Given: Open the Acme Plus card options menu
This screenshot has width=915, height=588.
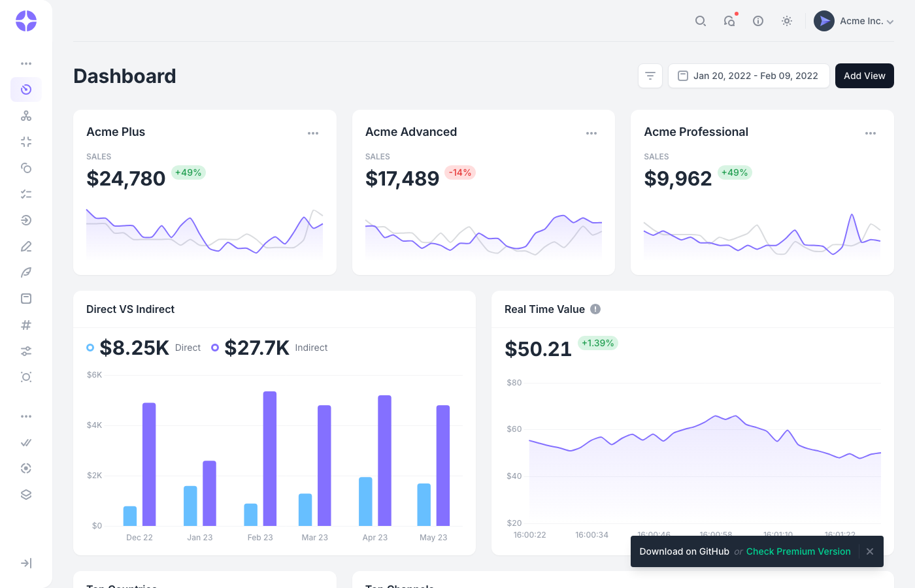Looking at the screenshot, I should [313, 133].
